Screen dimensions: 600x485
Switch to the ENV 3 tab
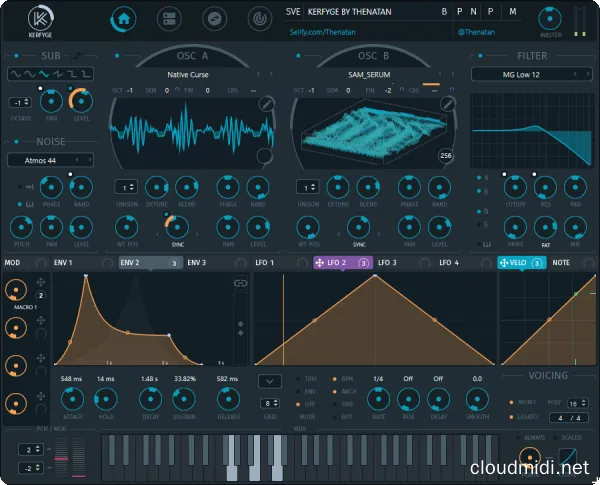coord(196,262)
